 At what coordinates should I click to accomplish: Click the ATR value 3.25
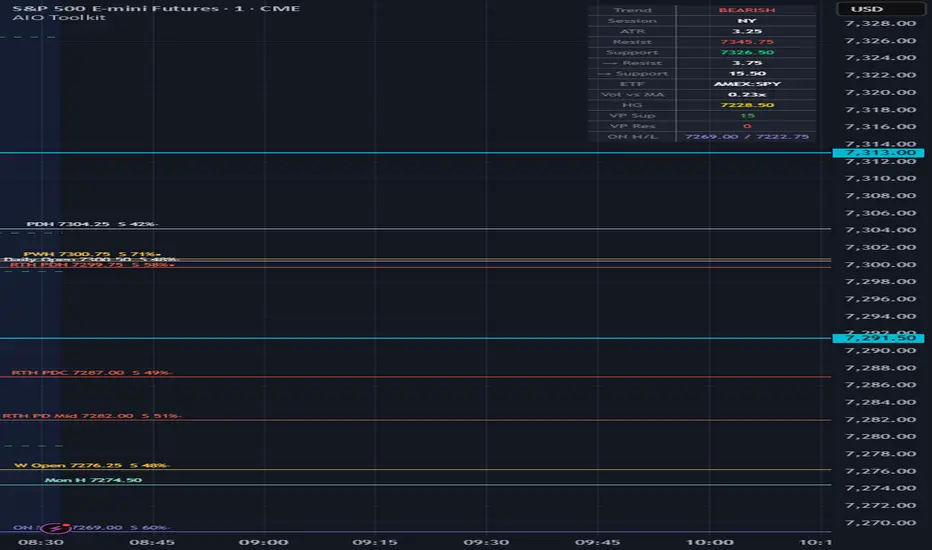tap(747, 32)
